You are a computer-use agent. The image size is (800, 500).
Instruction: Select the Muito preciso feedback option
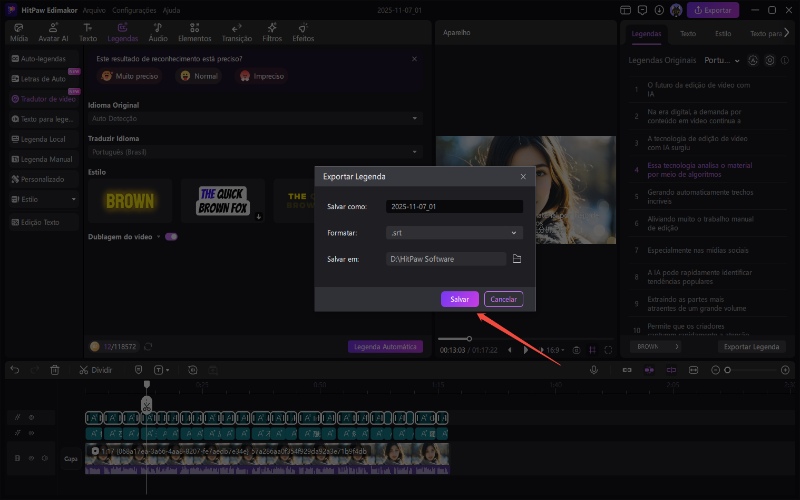pos(130,76)
